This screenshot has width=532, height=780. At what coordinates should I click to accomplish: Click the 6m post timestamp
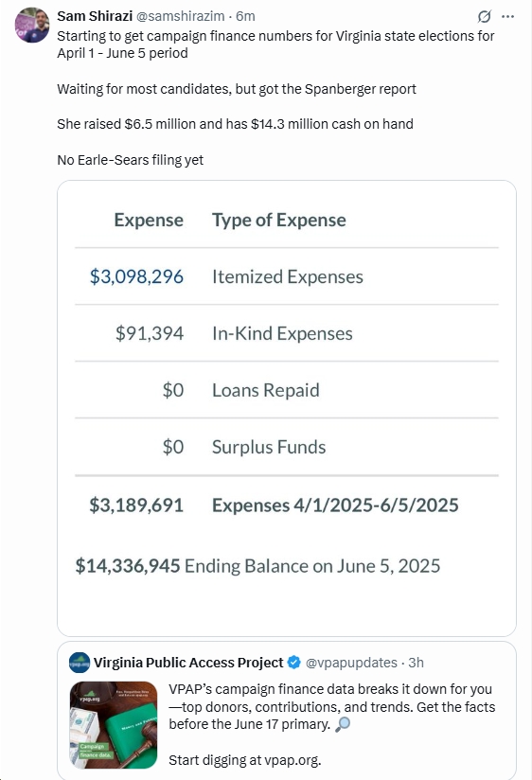[x=245, y=16]
